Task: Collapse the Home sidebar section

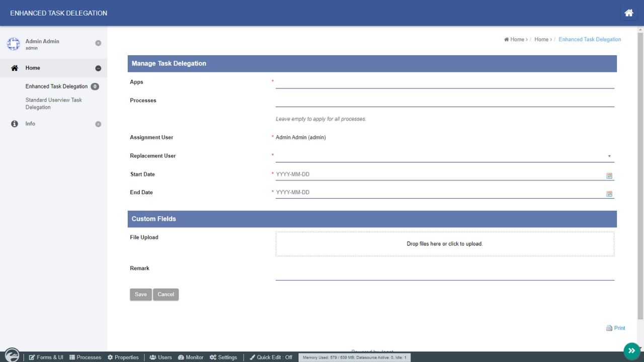Action: (98, 68)
